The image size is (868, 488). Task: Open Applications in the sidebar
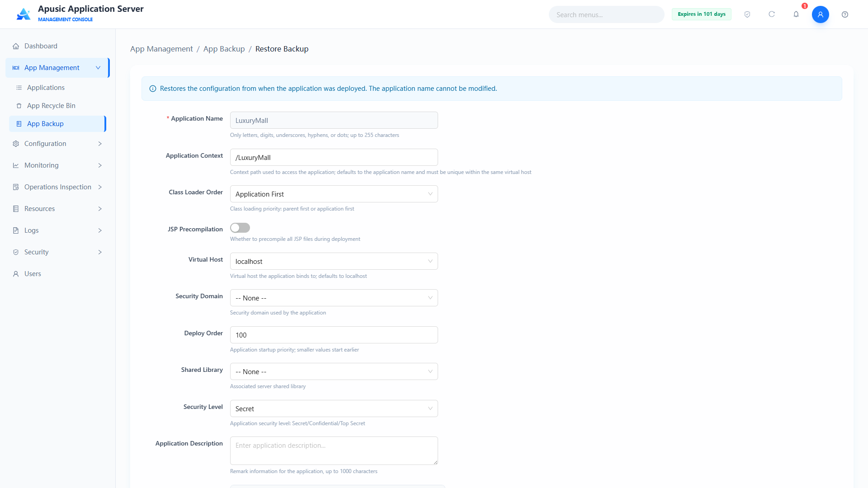pyautogui.click(x=57, y=88)
